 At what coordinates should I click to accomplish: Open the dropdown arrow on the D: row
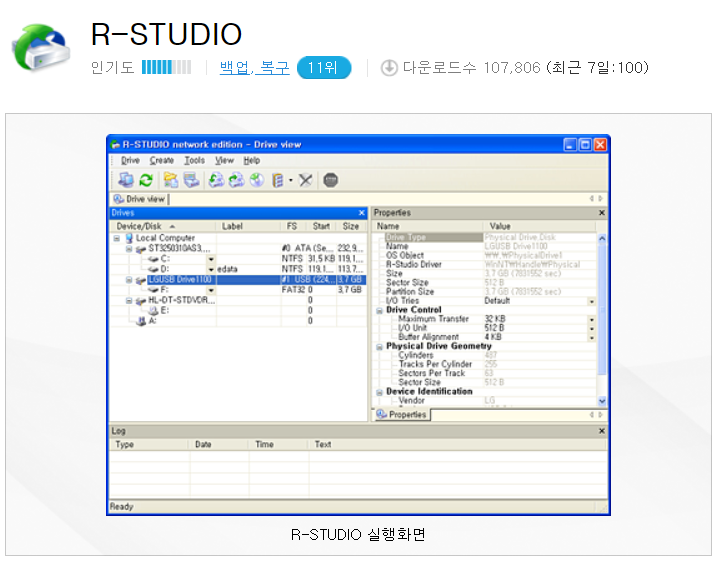point(211,270)
